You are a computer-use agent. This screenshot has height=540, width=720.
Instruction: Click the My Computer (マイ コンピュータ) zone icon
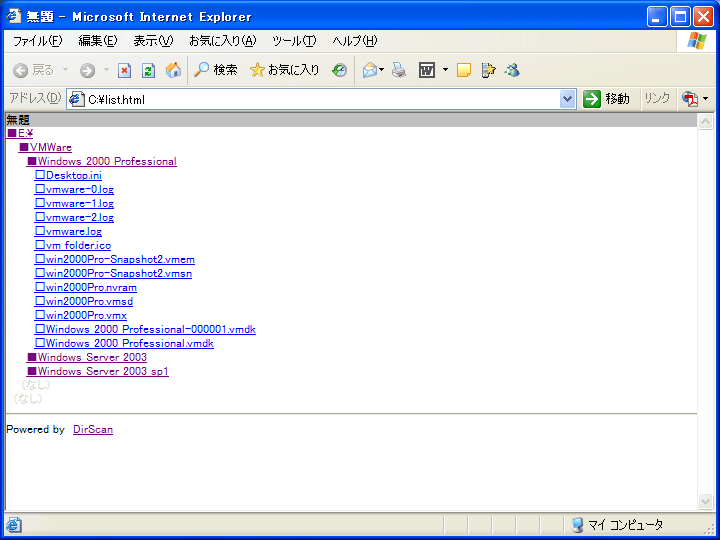tap(577, 524)
